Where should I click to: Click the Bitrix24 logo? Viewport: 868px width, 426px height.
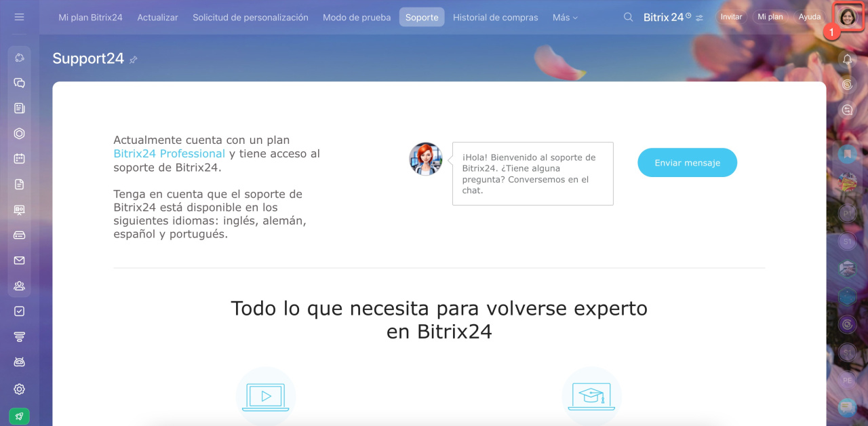tap(663, 18)
